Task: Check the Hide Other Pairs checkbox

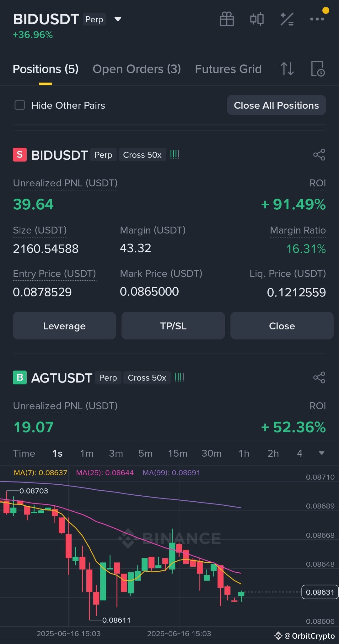Action: pyautogui.click(x=20, y=105)
